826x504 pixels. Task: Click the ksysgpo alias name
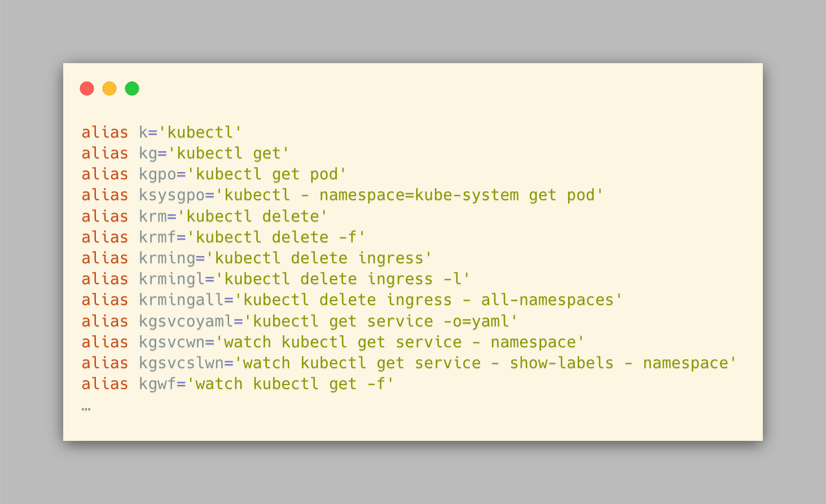pos(172,195)
